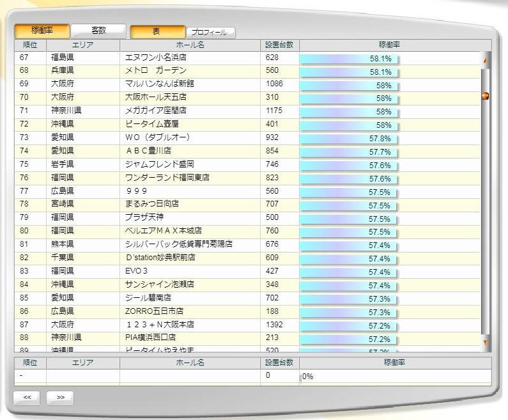Click 設置台数 header in bottom table
The width and height of the screenshot is (508, 420).
280,362
